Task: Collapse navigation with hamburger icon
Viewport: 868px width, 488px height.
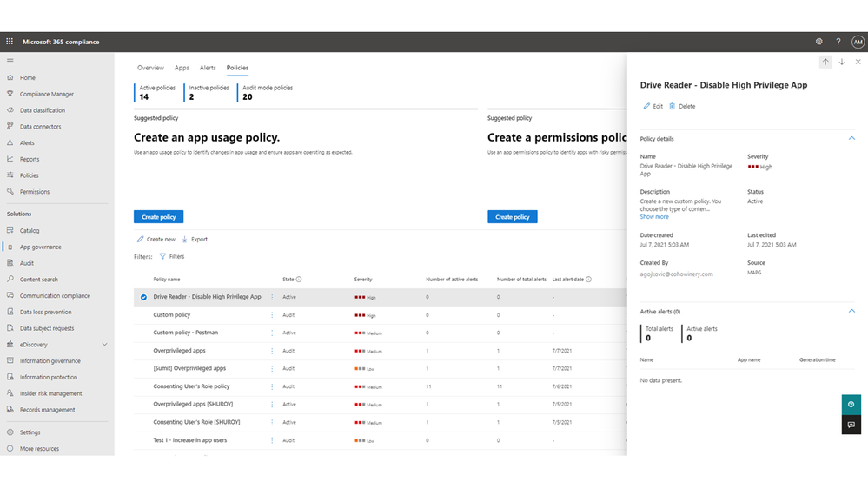Action: [10, 61]
